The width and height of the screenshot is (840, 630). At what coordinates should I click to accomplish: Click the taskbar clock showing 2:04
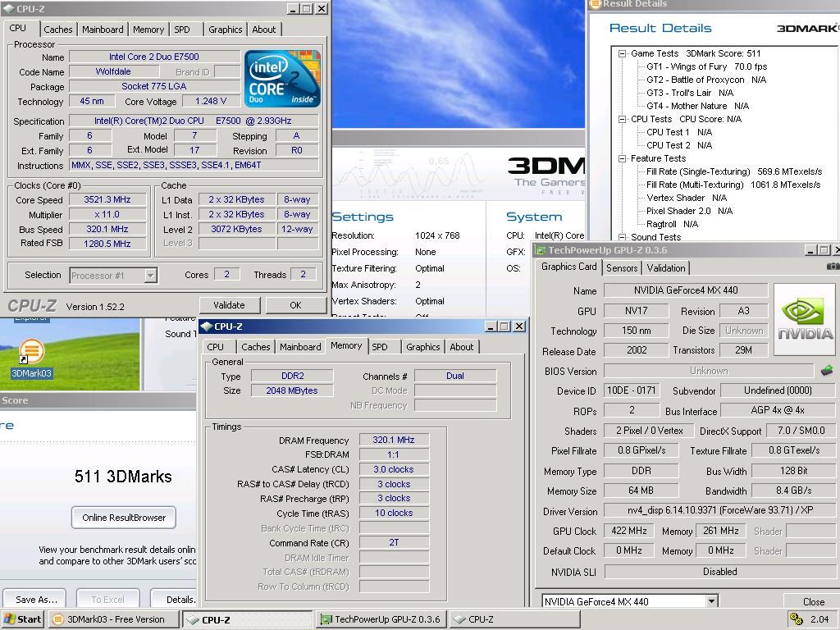[x=819, y=619]
